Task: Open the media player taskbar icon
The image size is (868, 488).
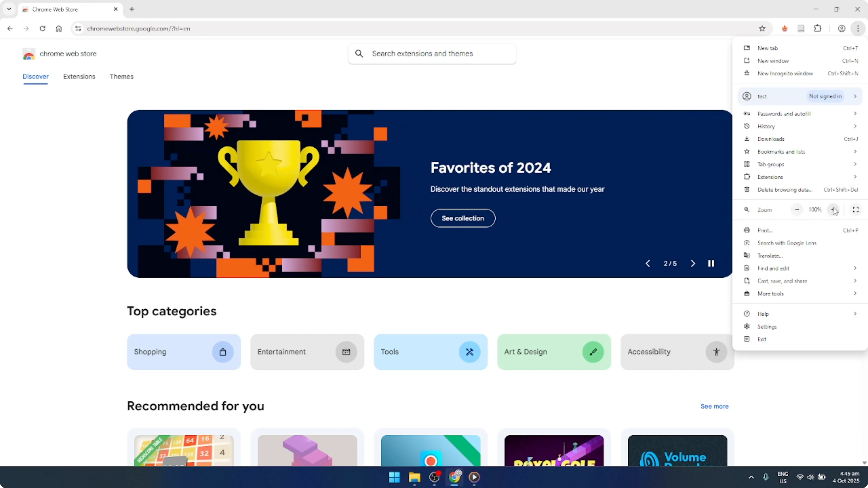Action: (474, 477)
